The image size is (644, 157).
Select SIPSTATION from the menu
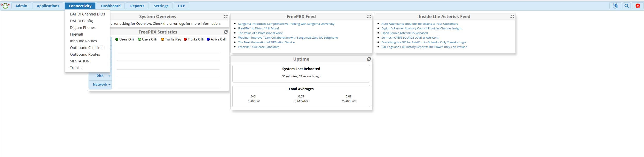tap(87, 61)
